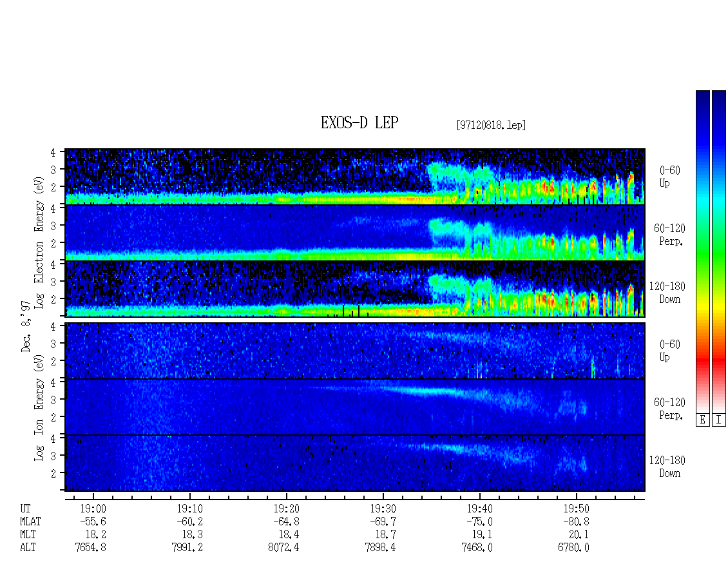Click the electron color scale bar above E

point(702,251)
